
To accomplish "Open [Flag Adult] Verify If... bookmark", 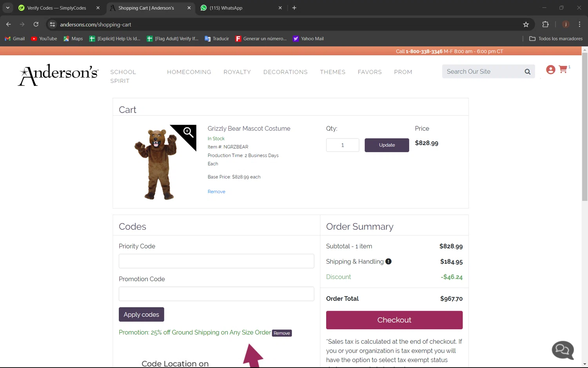I will click(x=172, y=38).
